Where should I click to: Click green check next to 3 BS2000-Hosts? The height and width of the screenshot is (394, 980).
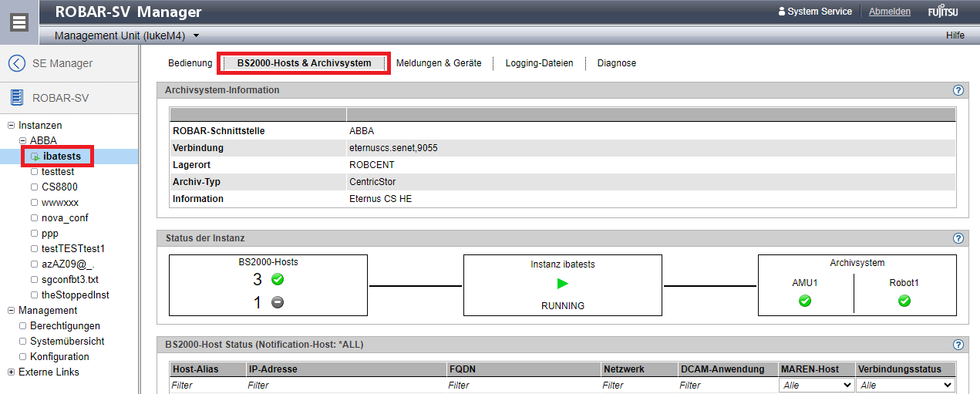(x=278, y=279)
